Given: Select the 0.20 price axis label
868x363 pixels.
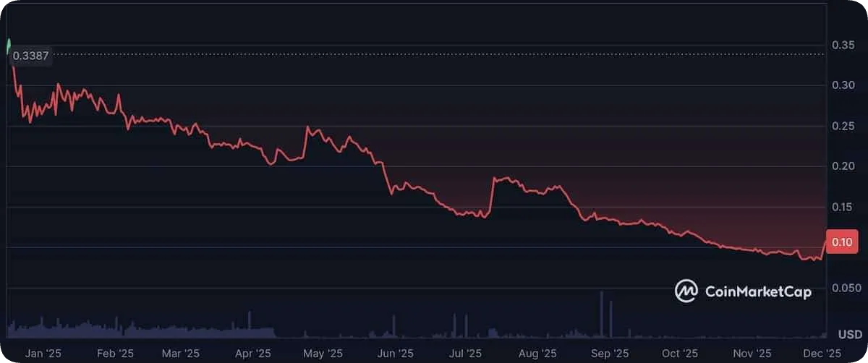Looking at the screenshot, I should pyautogui.click(x=842, y=167).
